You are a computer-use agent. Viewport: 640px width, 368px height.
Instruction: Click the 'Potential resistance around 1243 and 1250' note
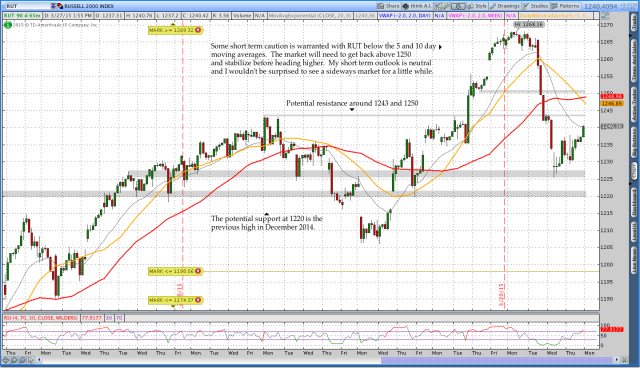click(x=352, y=103)
